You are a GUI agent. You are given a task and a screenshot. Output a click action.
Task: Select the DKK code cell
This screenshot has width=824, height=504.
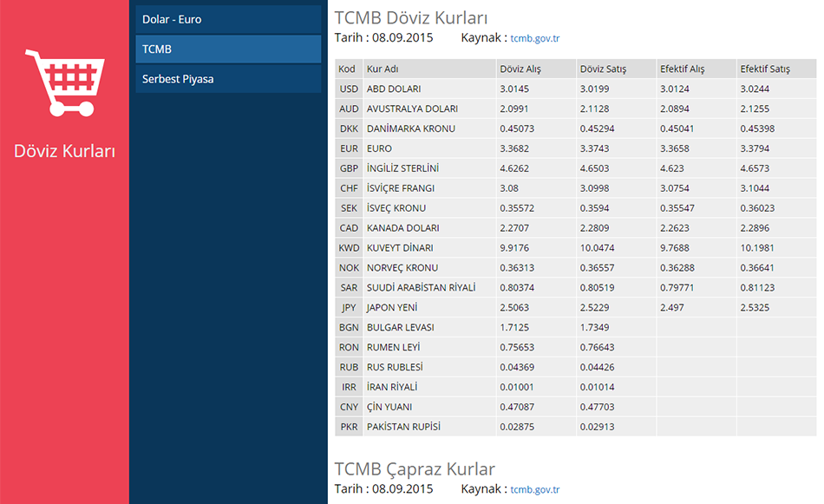349,128
